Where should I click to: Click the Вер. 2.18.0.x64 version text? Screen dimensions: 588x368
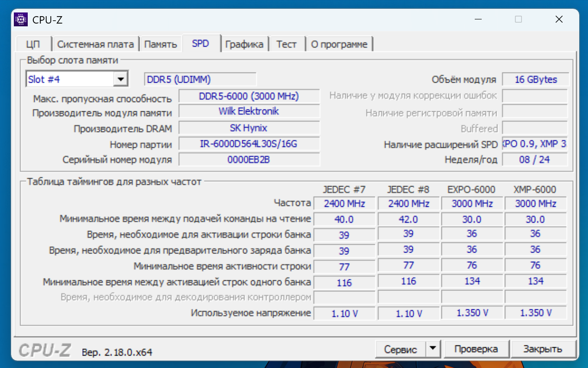click(117, 352)
